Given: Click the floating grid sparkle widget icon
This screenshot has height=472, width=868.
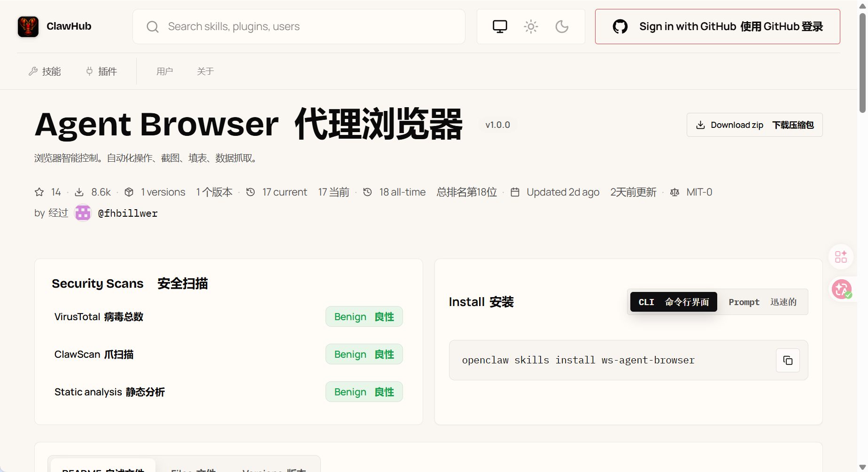Looking at the screenshot, I should coord(841,257).
